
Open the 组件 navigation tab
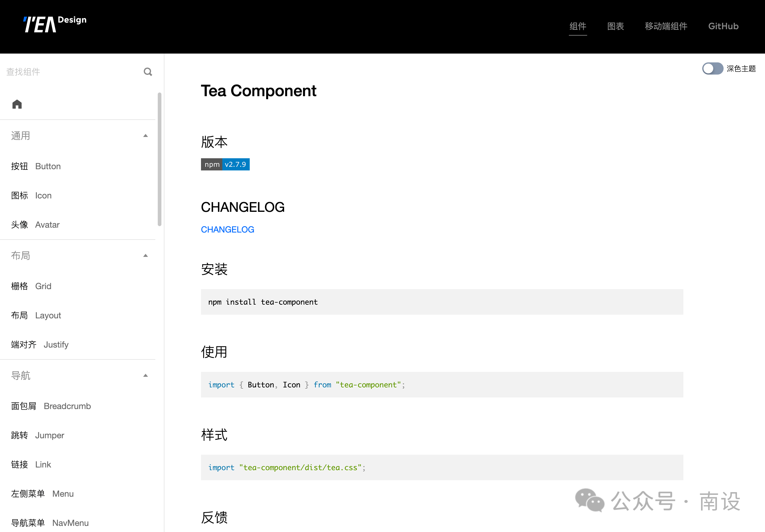(578, 26)
